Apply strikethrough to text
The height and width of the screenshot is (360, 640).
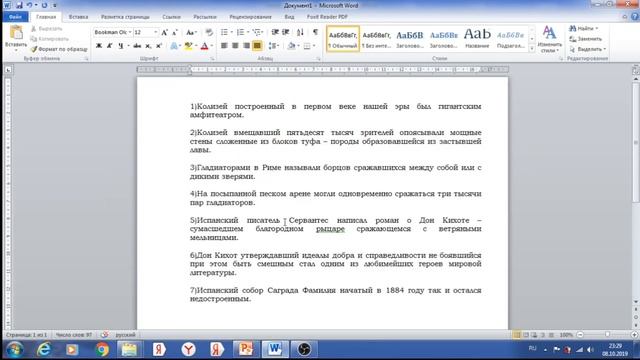[137, 46]
